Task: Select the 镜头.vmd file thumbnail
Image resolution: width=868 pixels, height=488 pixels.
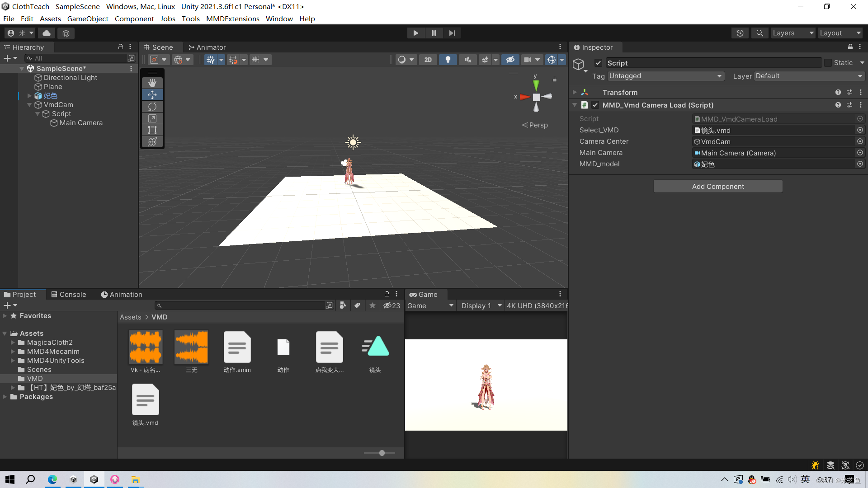Action: point(145,400)
